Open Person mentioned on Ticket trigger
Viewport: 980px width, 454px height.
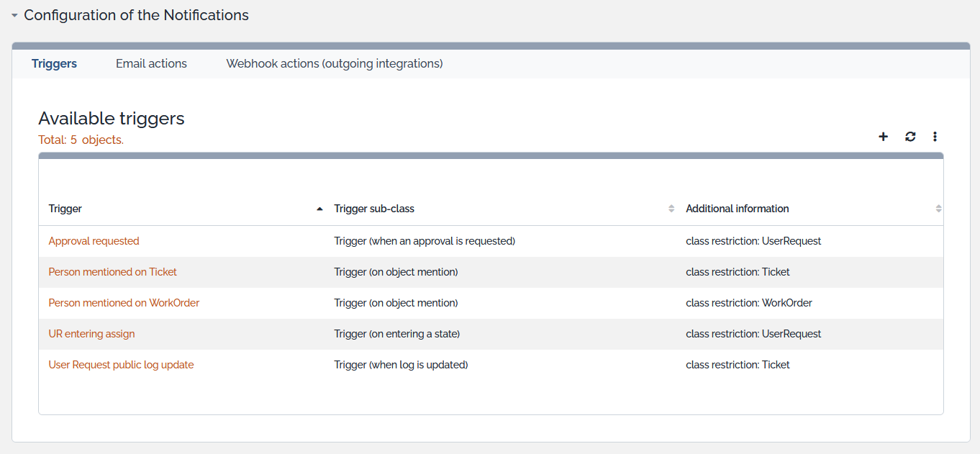click(x=112, y=272)
